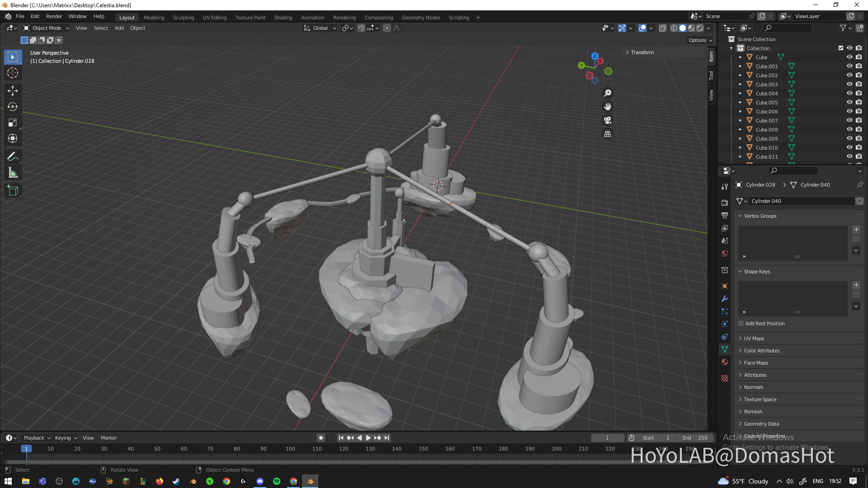Open the Transform Orientation dropdown showing Global

click(x=320, y=28)
